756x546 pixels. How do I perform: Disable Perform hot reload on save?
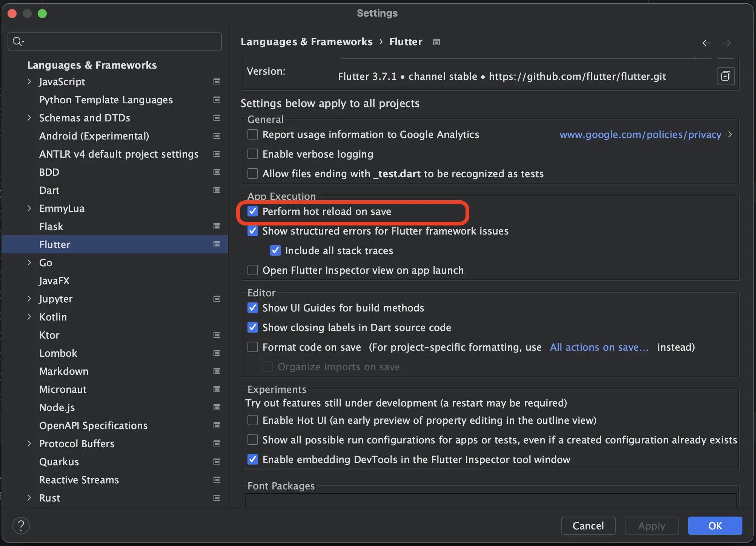(x=253, y=212)
